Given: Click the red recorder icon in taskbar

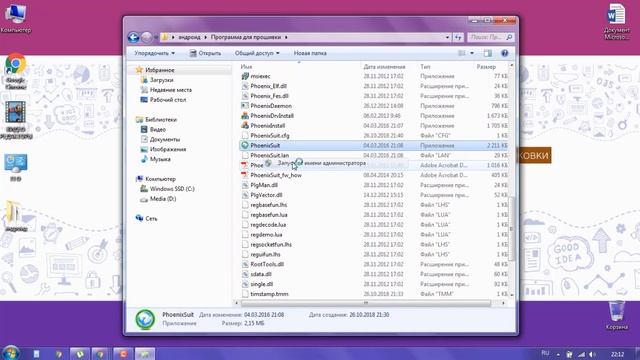Looking at the screenshot, I should click(123, 353).
